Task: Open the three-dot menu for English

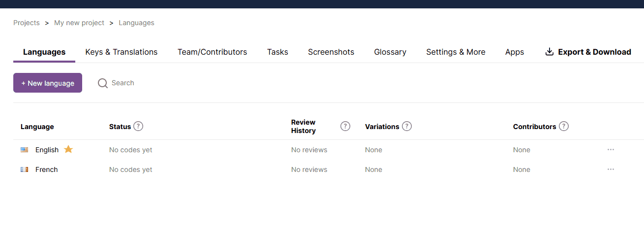Action: pos(611,150)
